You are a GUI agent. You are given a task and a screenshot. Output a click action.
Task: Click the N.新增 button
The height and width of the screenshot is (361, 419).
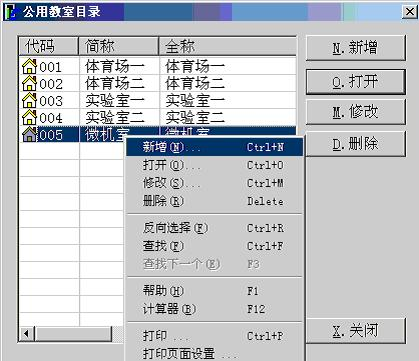(x=356, y=48)
